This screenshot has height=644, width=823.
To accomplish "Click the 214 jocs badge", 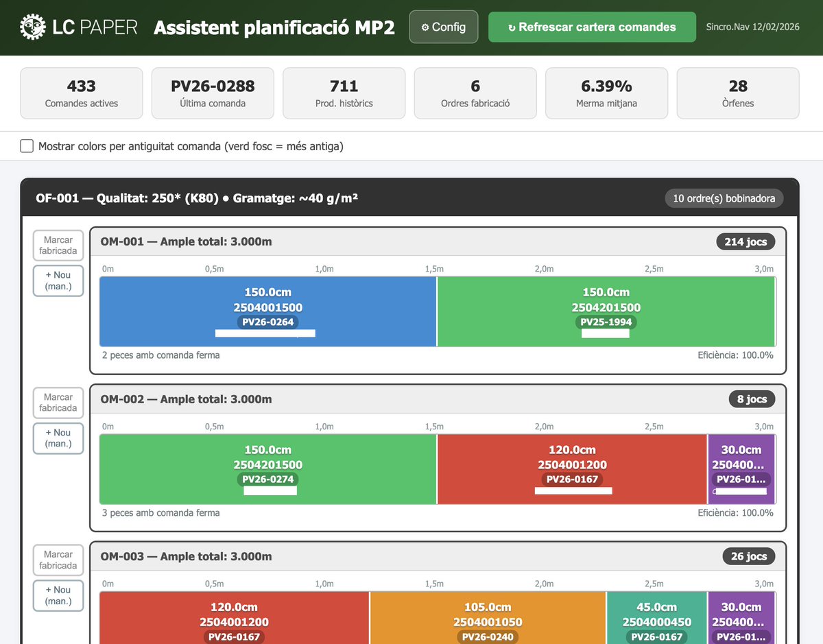I will coord(746,241).
